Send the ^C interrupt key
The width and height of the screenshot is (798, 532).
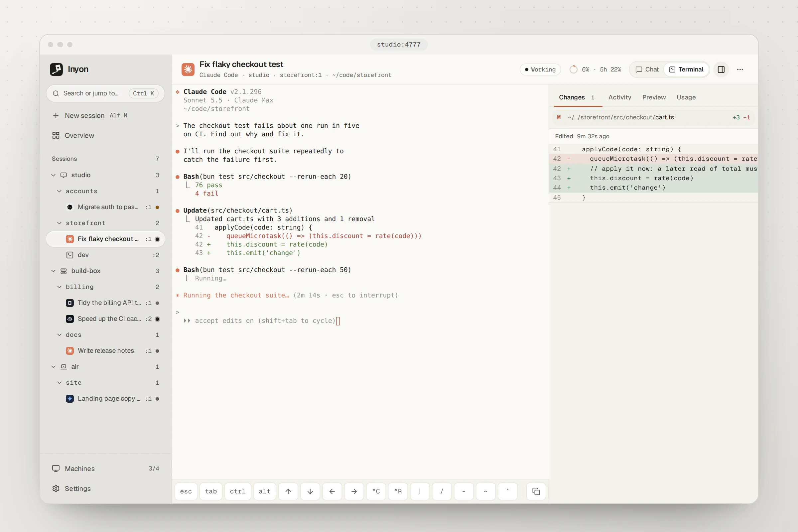[x=376, y=491]
